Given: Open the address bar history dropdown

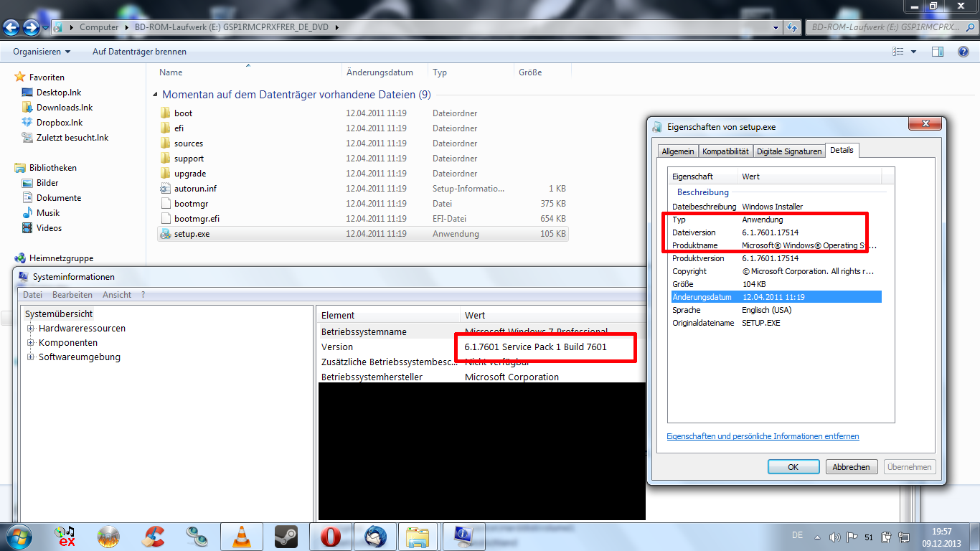Looking at the screenshot, I should coord(776,27).
